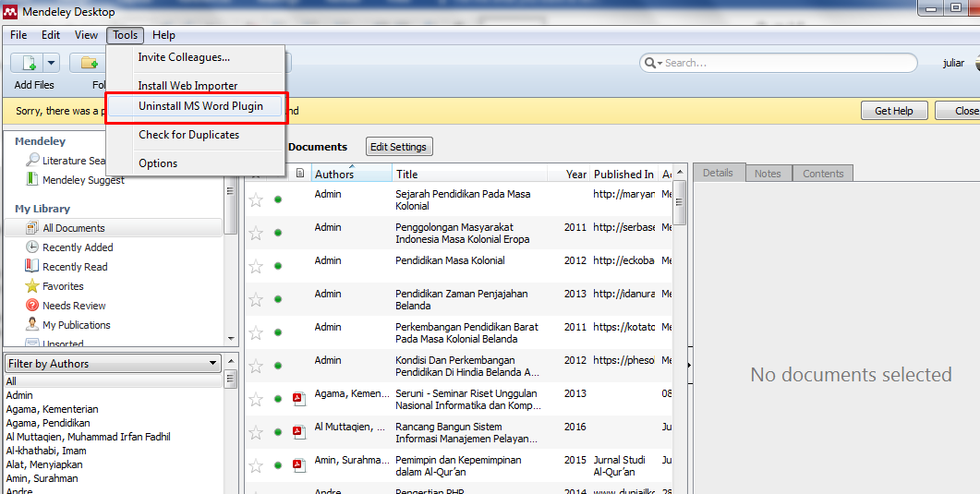980x494 pixels.
Task: Click the My Publications person icon
Action: pyautogui.click(x=32, y=325)
